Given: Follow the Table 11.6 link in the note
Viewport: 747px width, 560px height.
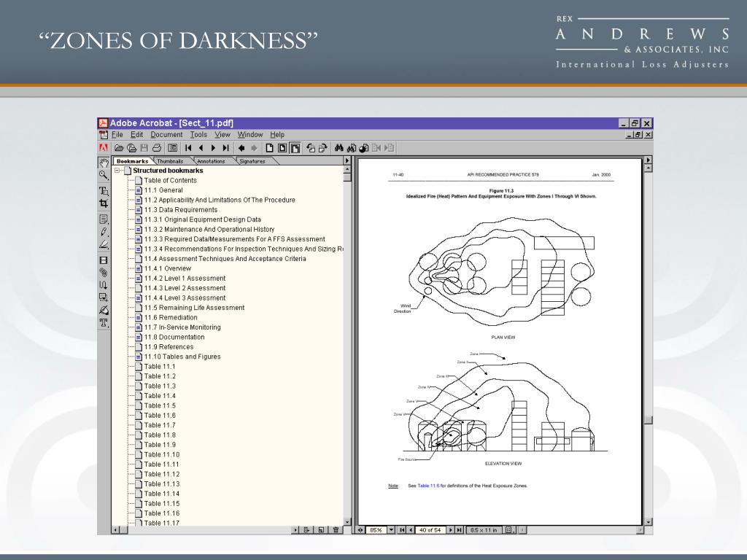Looking at the screenshot, I should (x=428, y=486).
